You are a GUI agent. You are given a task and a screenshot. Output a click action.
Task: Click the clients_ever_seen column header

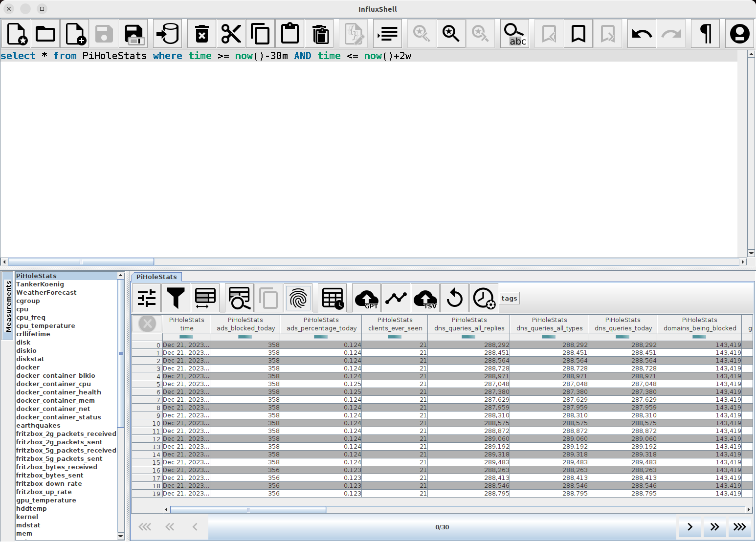395,324
